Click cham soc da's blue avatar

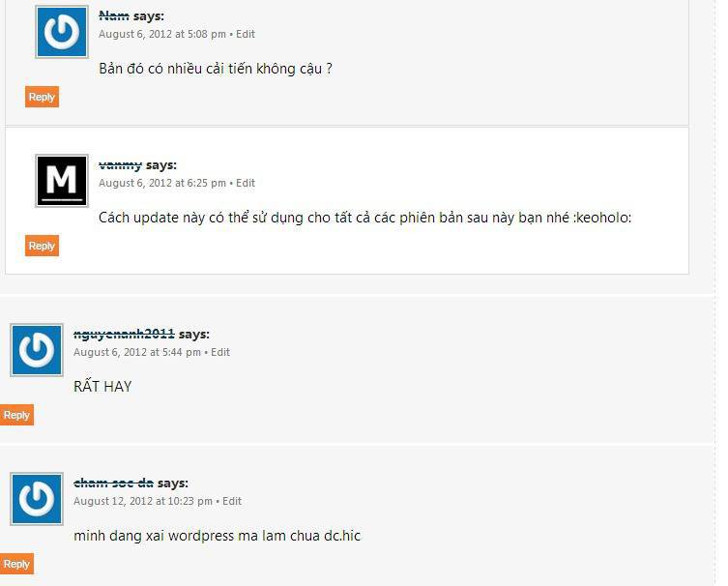point(37,499)
